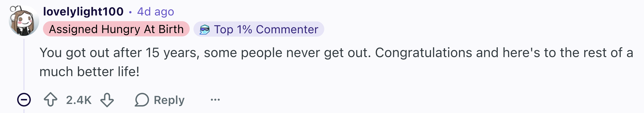The height and width of the screenshot is (113, 644).
Task: Click the Top 1% Commenter badge icon
Action: pos(205,29)
